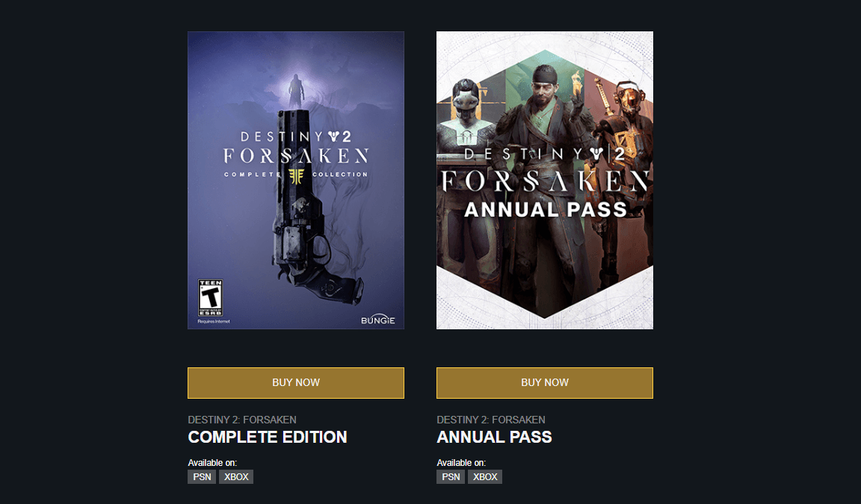Click the "Available on:" label under Annual Pass
The image size is (861, 504).
click(x=461, y=463)
